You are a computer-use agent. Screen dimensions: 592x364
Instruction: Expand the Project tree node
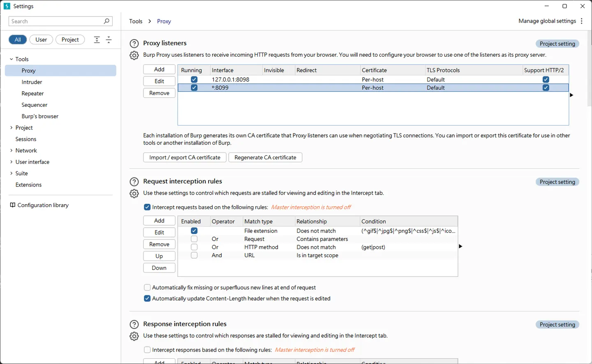(x=12, y=128)
